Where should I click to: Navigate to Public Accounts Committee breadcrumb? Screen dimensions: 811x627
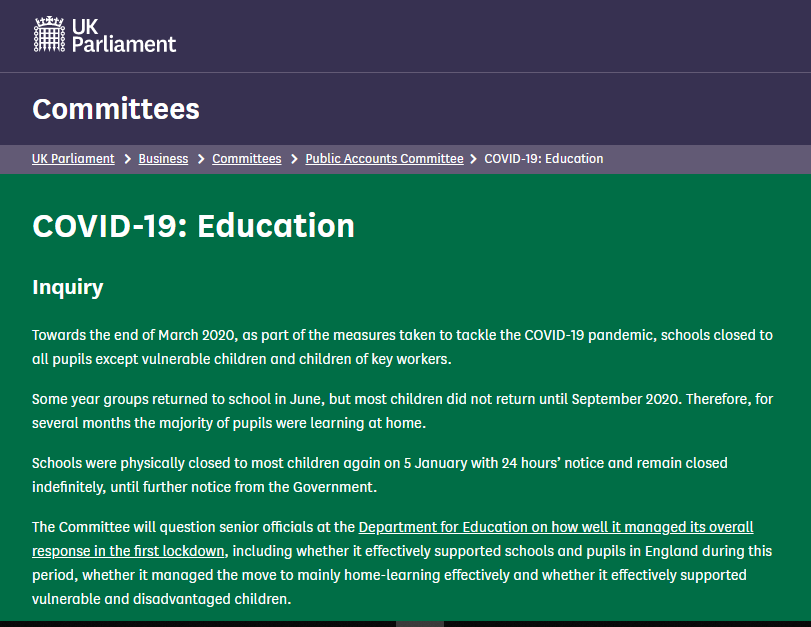click(x=384, y=159)
